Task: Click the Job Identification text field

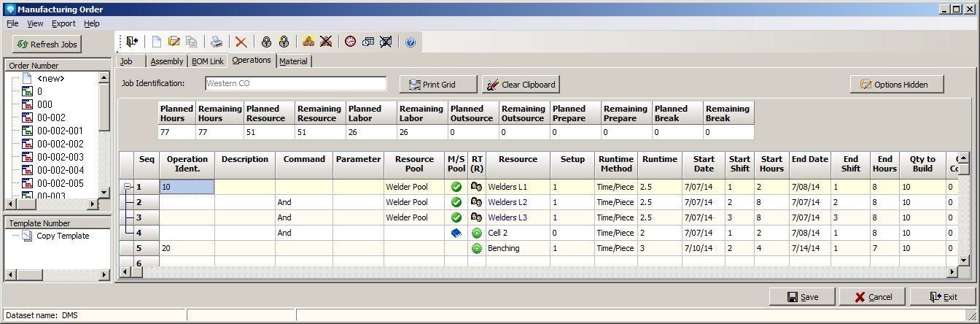Action: (295, 84)
